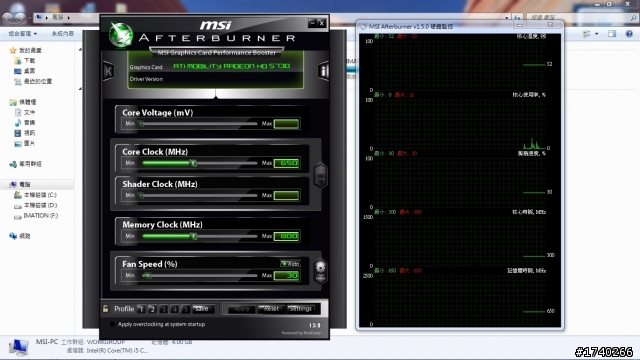Click the MSI-PC computer icon in details pane
This screenshot has height=360, width=640.
tap(18, 347)
